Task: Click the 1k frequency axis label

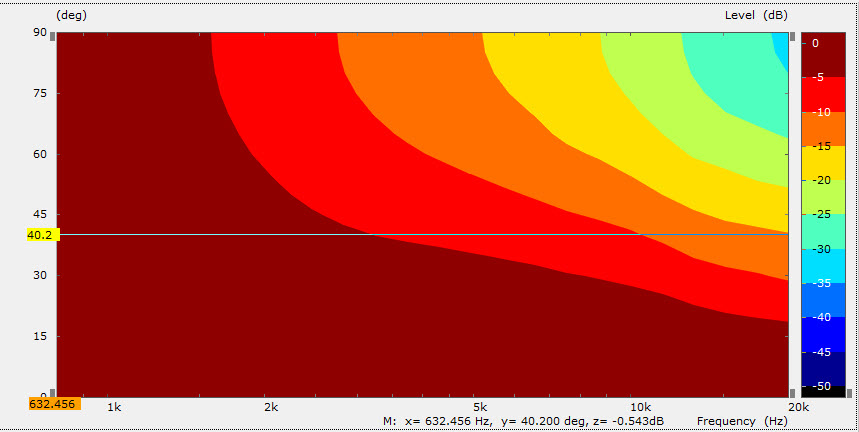Action: coord(113,407)
